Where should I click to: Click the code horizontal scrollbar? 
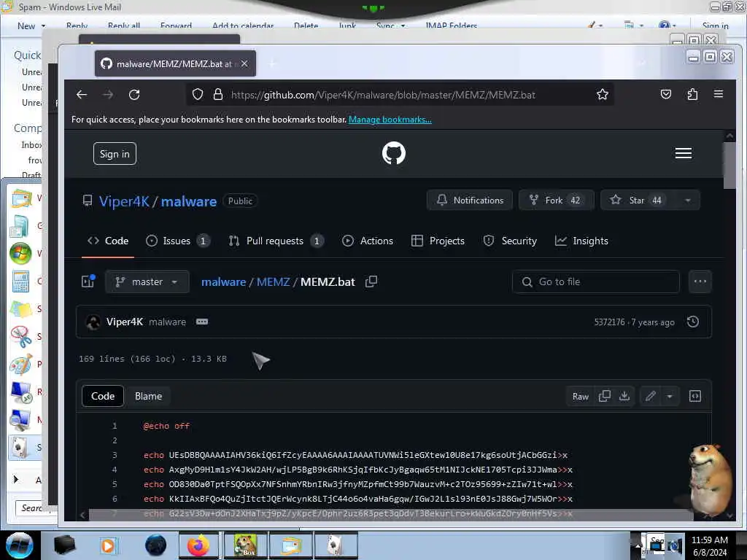(x=391, y=514)
